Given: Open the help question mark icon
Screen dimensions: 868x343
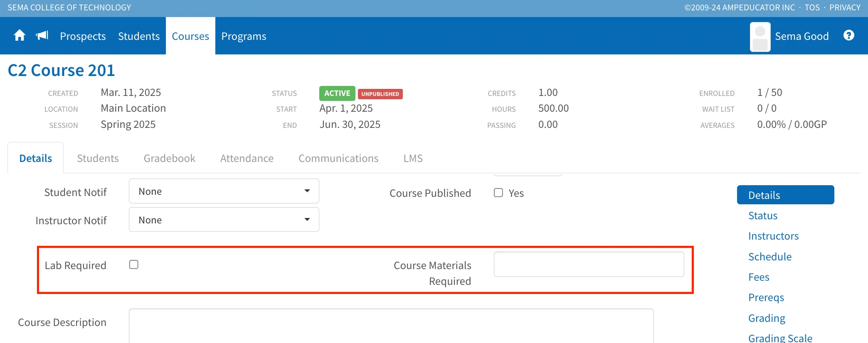Looking at the screenshot, I should [848, 36].
